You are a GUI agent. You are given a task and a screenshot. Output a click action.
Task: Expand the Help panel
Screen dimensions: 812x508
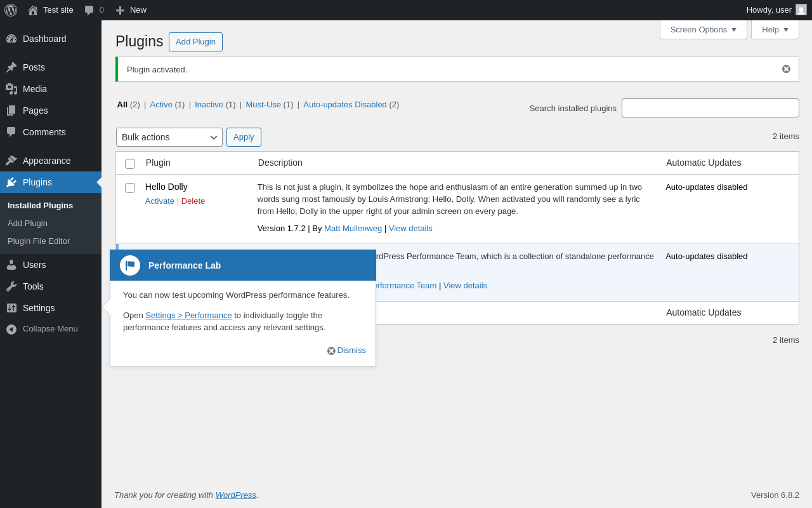[775, 29]
